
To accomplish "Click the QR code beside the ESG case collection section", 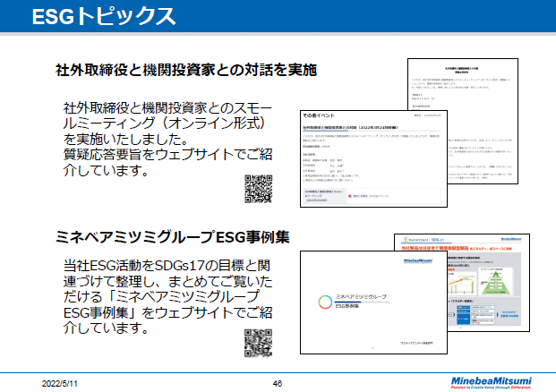I will (259, 343).
